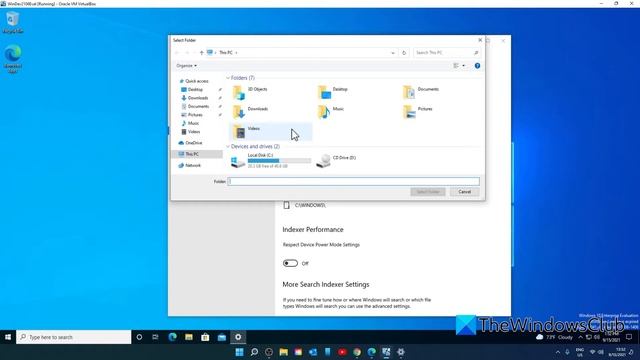Open Recycle Bin on the VM desktop
This screenshot has width=640, height=360.
pyautogui.click(x=13, y=22)
